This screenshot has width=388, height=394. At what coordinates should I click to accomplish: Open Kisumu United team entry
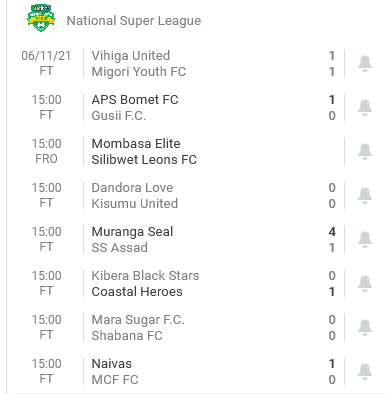(135, 204)
